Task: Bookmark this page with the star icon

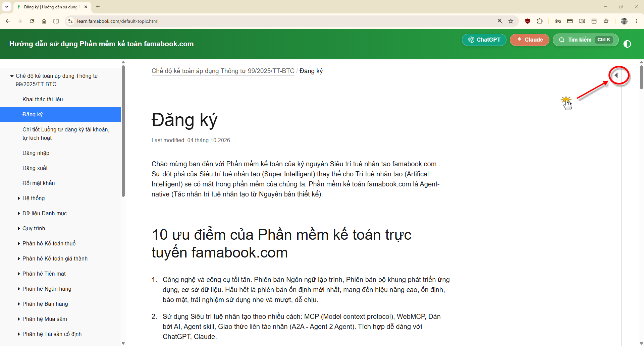Action: click(x=511, y=21)
